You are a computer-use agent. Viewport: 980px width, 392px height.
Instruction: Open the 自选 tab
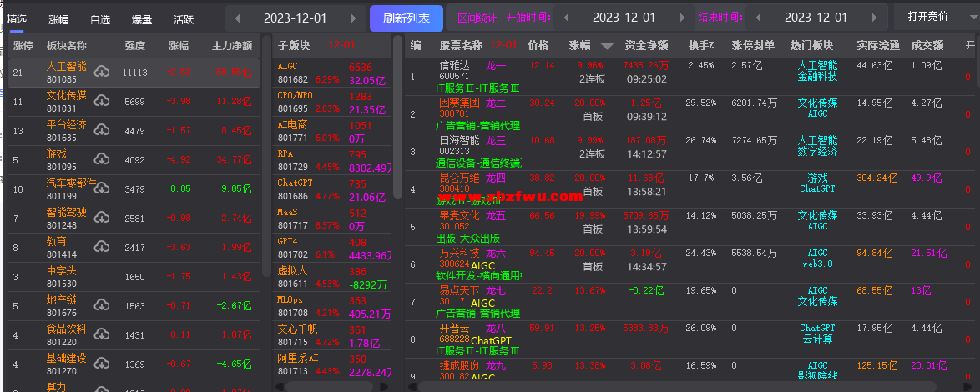coord(100,19)
